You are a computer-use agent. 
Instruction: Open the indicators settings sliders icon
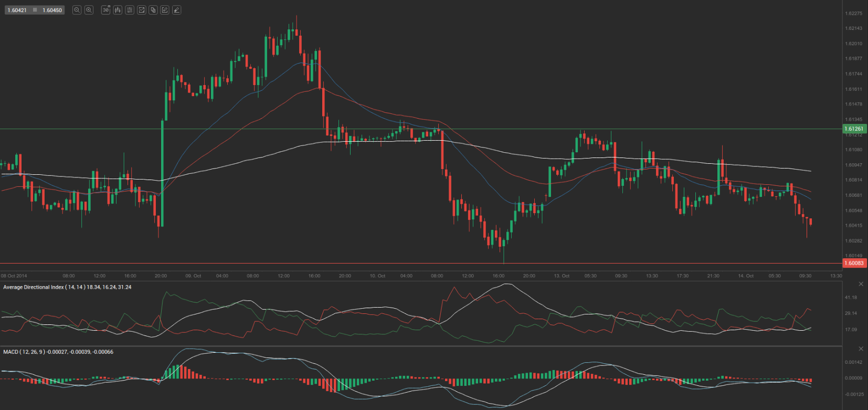click(129, 10)
